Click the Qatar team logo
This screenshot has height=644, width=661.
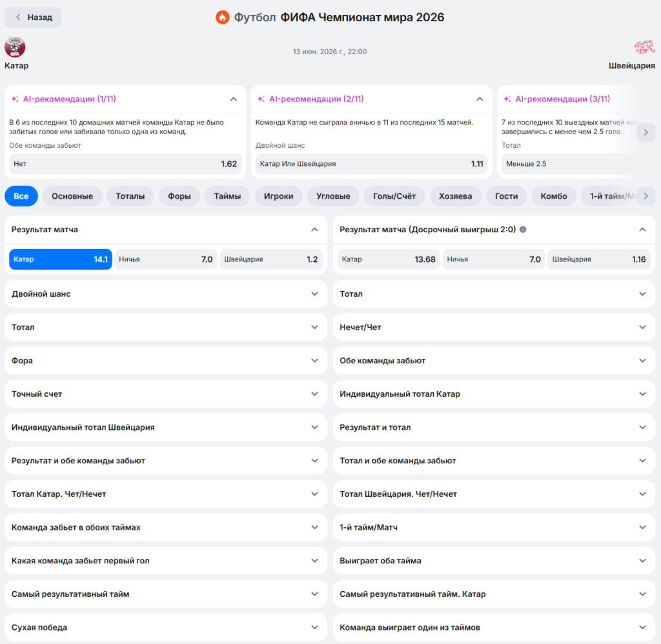pyautogui.click(x=15, y=46)
